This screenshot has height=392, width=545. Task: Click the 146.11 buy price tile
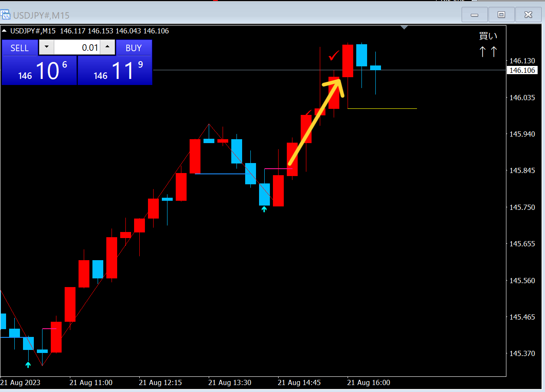(x=115, y=70)
